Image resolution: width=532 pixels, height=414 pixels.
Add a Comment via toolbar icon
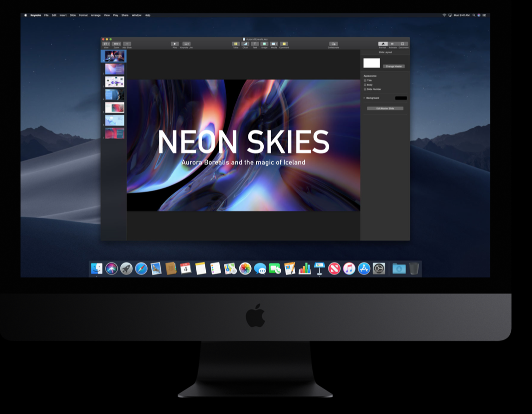click(x=284, y=44)
